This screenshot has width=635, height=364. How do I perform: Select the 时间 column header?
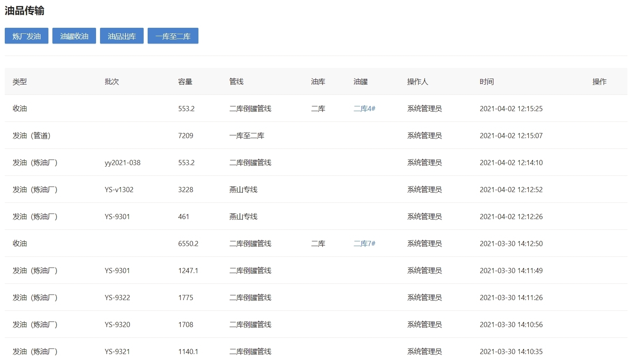(x=487, y=82)
